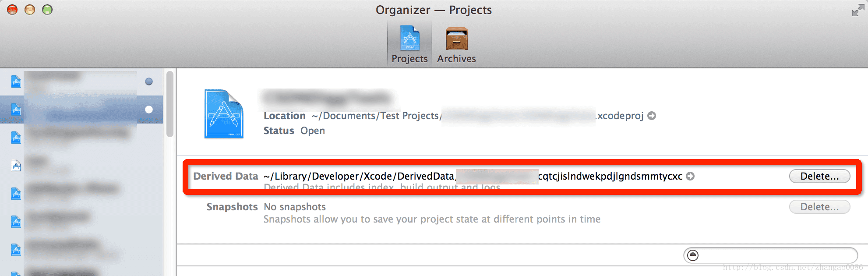Select sixth project icon in sidebar

[16, 222]
